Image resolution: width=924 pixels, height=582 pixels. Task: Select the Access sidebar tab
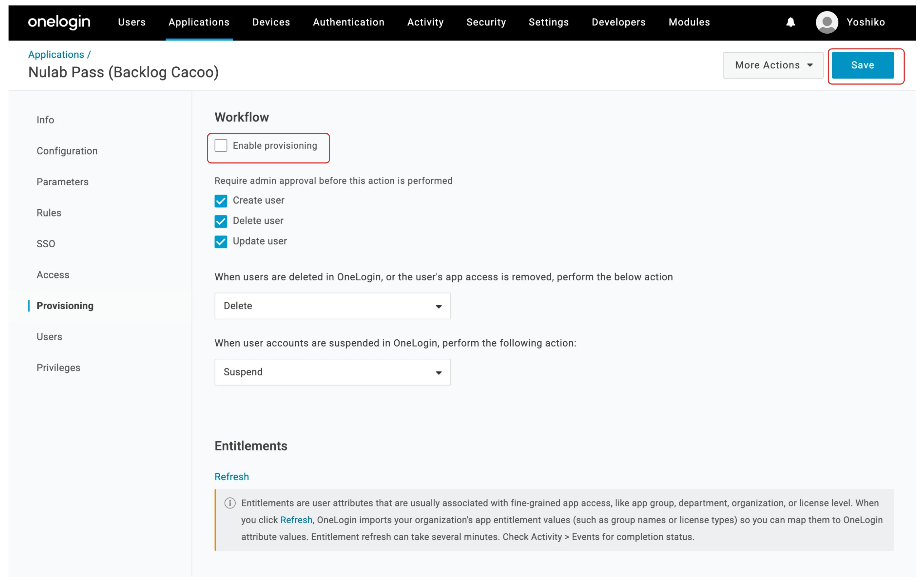(53, 275)
